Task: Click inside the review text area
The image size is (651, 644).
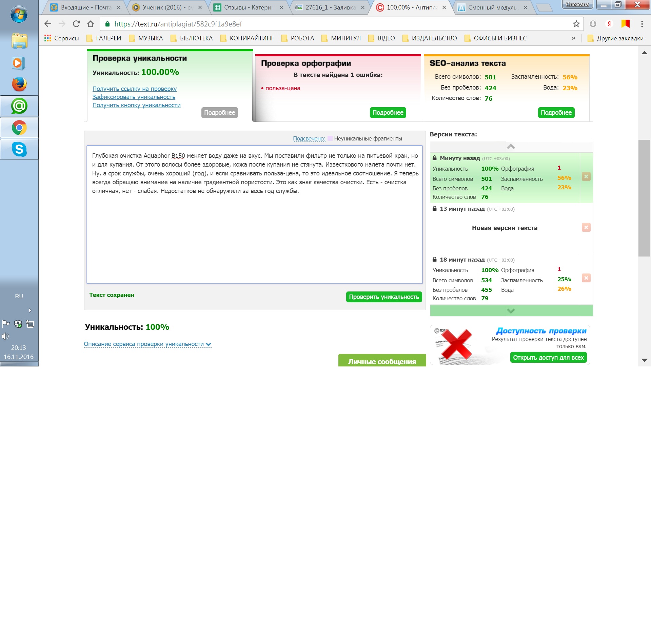Action: click(x=254, y=238)
